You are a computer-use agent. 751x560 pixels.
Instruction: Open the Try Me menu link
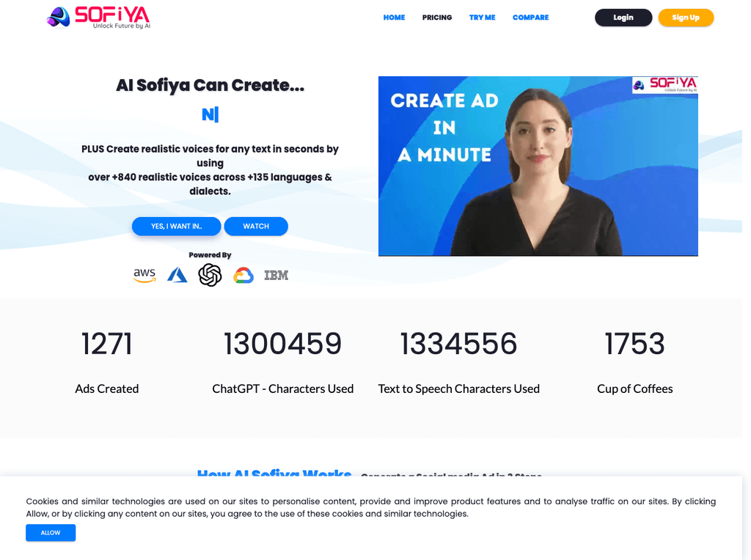click(483, 18)
